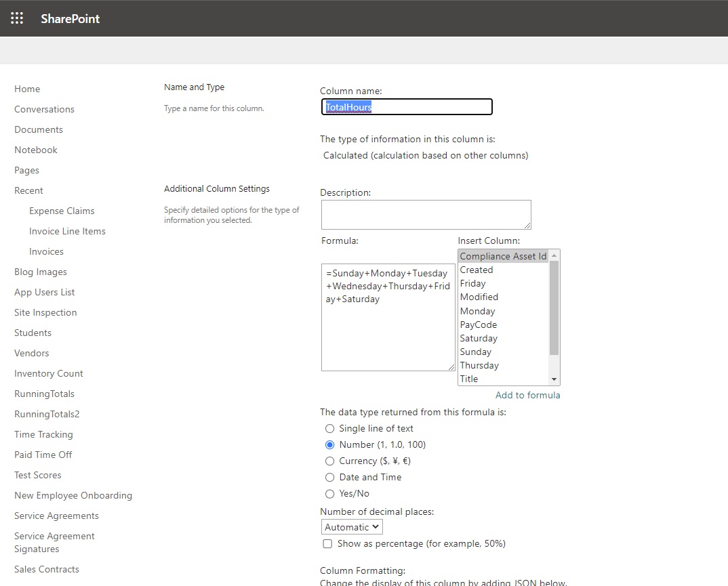The image size is (728, 586).
Task: Open the Number of decimal places dropdown
Action: (352, 527)
